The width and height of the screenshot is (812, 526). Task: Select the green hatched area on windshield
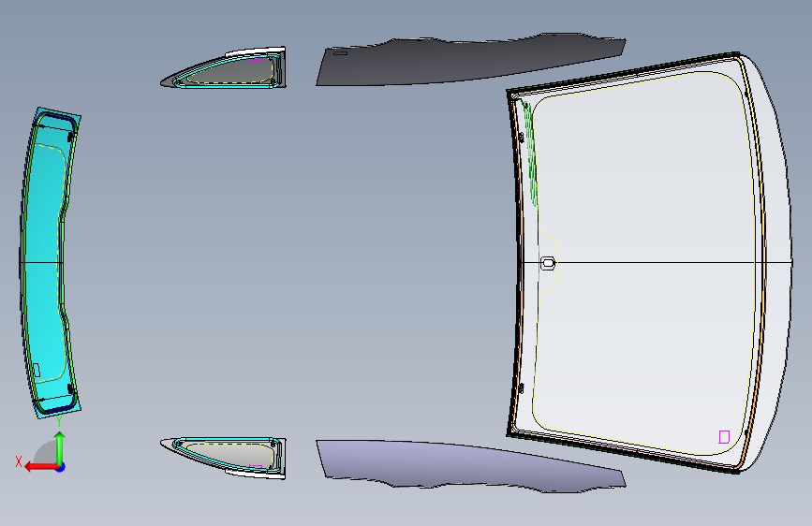[530, 153]
